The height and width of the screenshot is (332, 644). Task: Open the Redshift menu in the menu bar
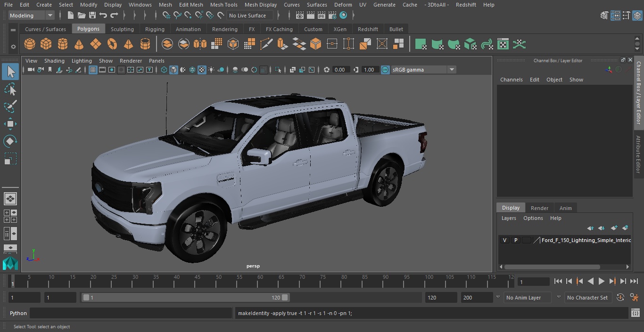tap(465, 5)
